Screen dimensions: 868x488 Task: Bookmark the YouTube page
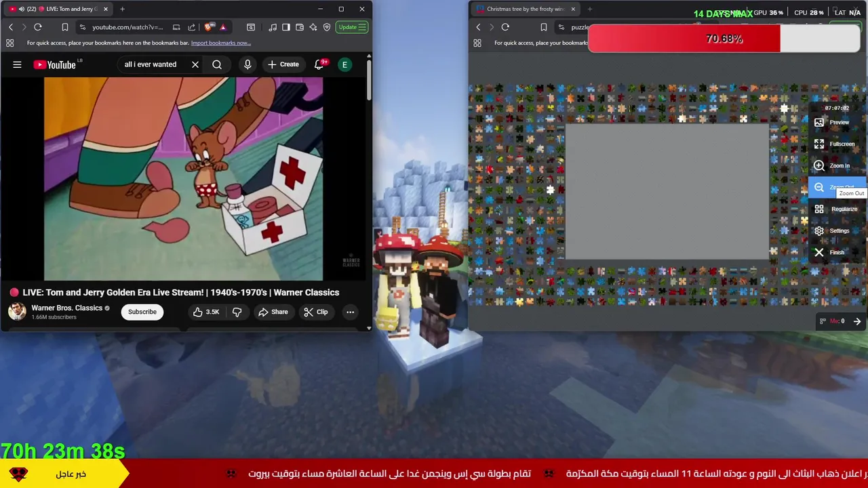click(65, 27)
